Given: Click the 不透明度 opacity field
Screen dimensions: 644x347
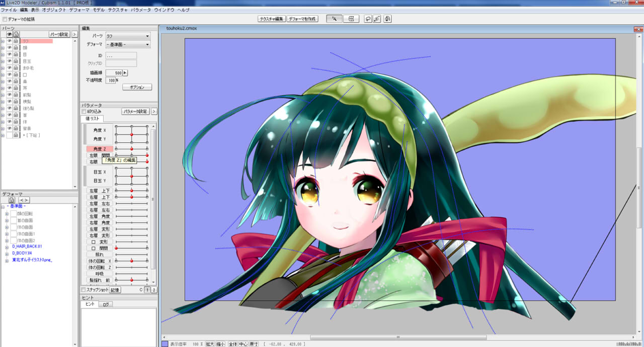Looking at the screenshot, I should point(111,80).
